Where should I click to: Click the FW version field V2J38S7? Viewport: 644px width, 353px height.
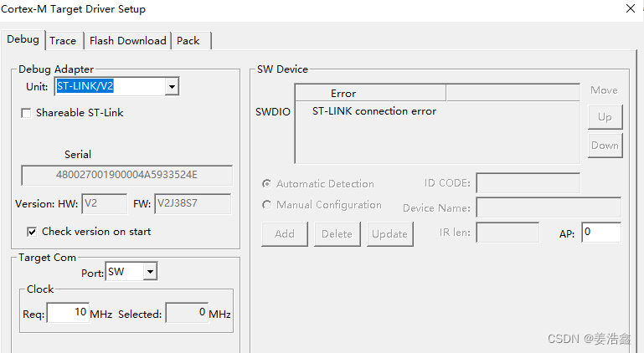pos(193,204)
